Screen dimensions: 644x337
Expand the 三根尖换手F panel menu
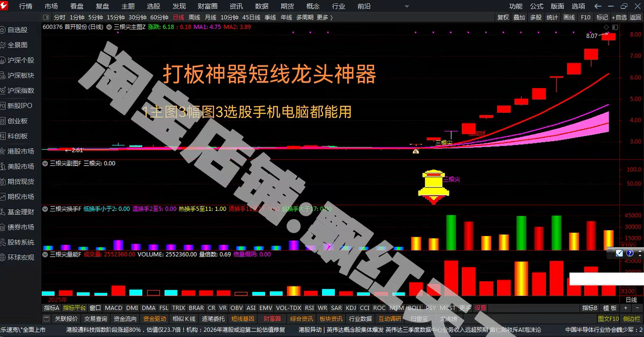click(45, 209)
